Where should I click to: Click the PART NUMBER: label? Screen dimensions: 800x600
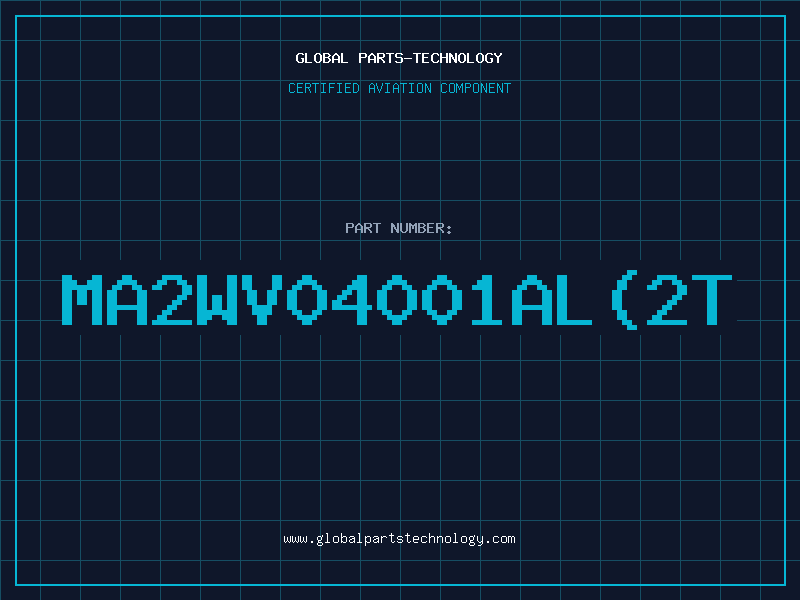pyautogui.click(x=399, y=228)
